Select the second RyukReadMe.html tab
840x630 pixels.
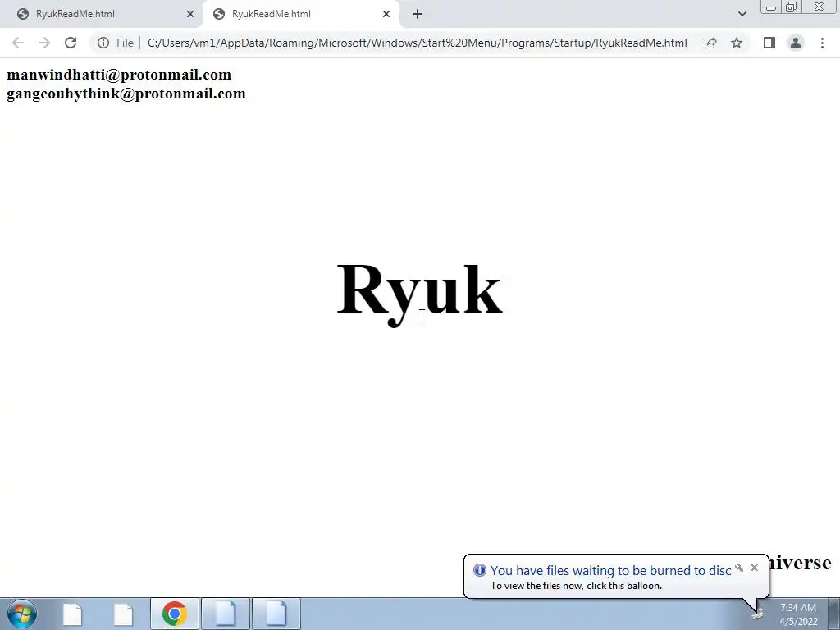coord(300,14)
